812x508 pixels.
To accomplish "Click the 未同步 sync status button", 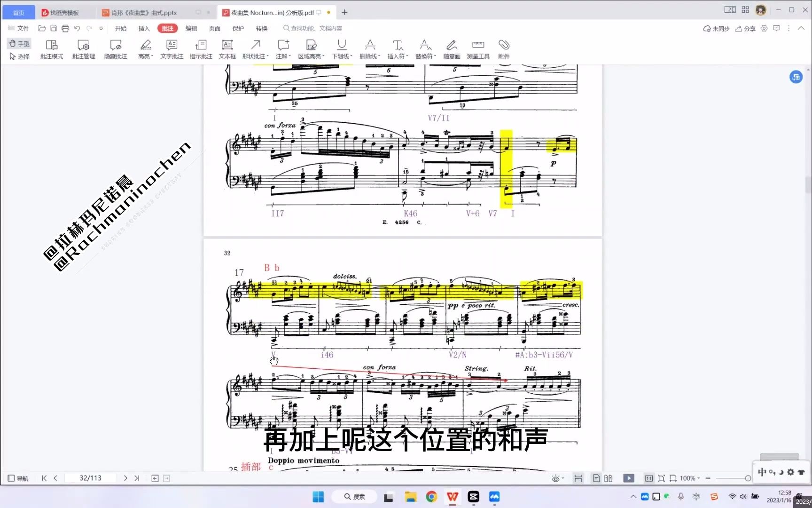I will [716, 28].
